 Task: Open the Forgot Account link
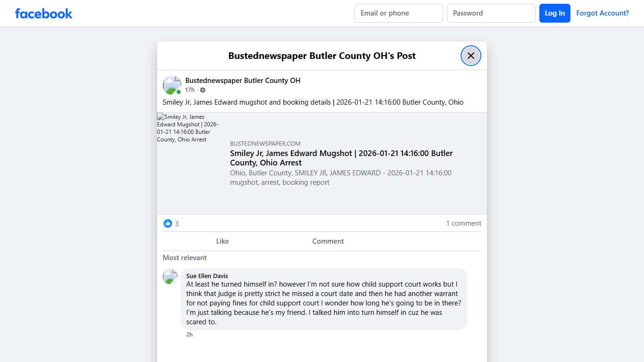(x=603, y=13)
